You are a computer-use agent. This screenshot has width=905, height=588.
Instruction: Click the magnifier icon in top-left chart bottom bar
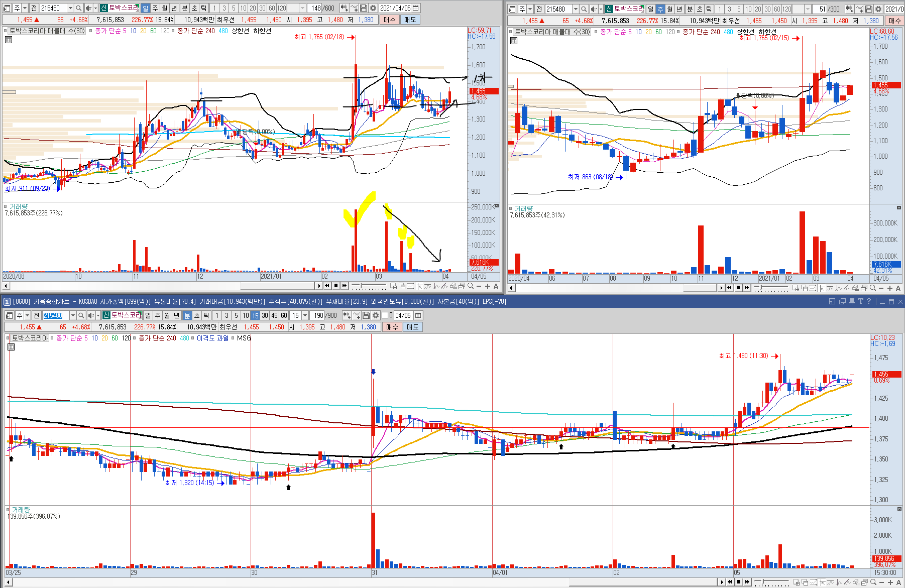click(471, 286)
